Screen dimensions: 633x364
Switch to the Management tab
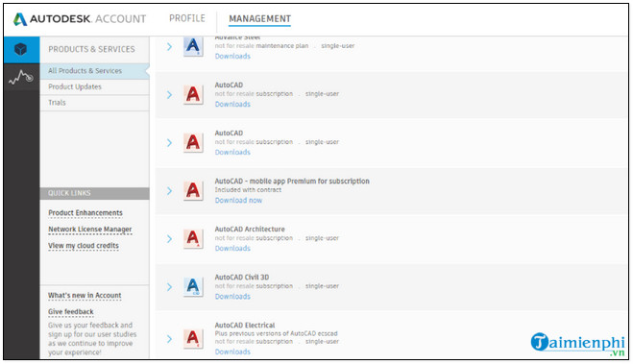(259, 19)
